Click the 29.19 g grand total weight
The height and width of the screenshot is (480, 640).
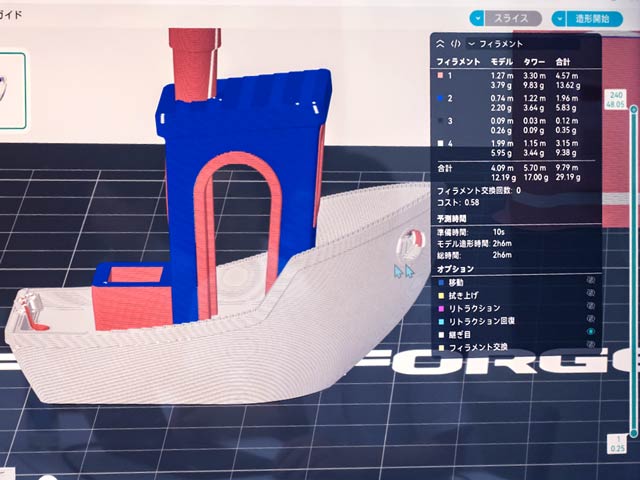click(568, 178)
